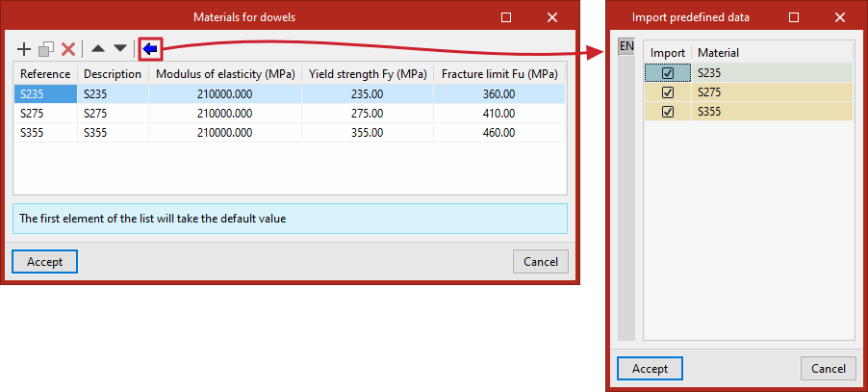Viewport: 868px width, 392px height.
Task: Click the 360.00 fracture limit cell
Action: [x=499, y=94]
